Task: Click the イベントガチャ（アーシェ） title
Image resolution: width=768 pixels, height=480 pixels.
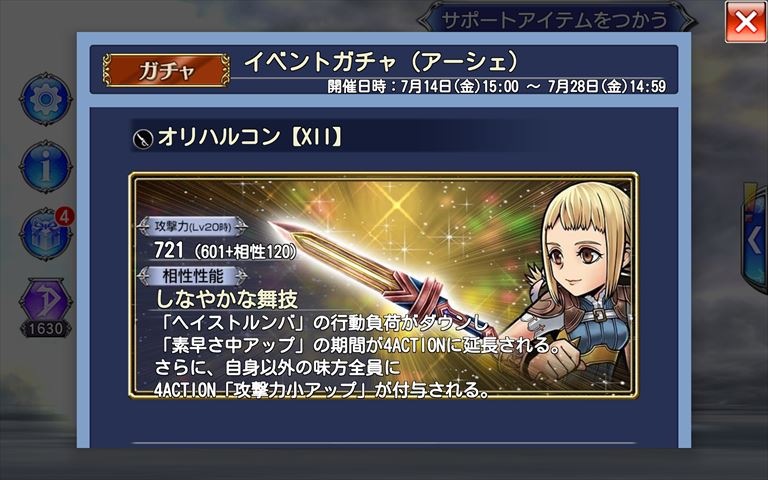Action: (x=381, y=62)
